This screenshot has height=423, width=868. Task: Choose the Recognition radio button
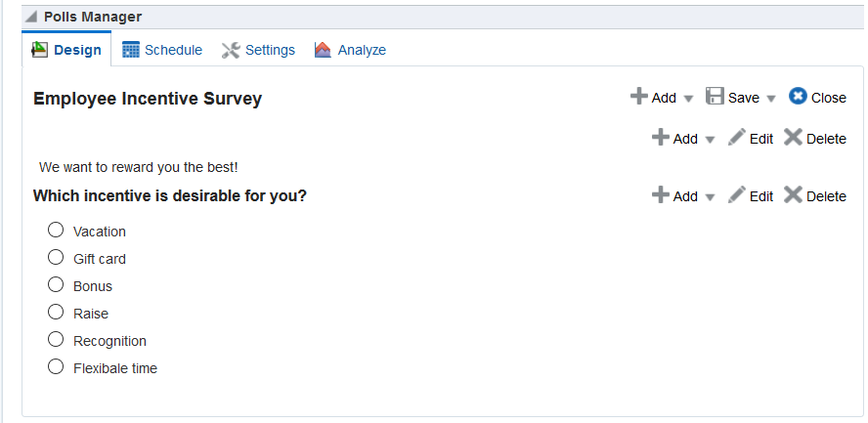(56, 340)
